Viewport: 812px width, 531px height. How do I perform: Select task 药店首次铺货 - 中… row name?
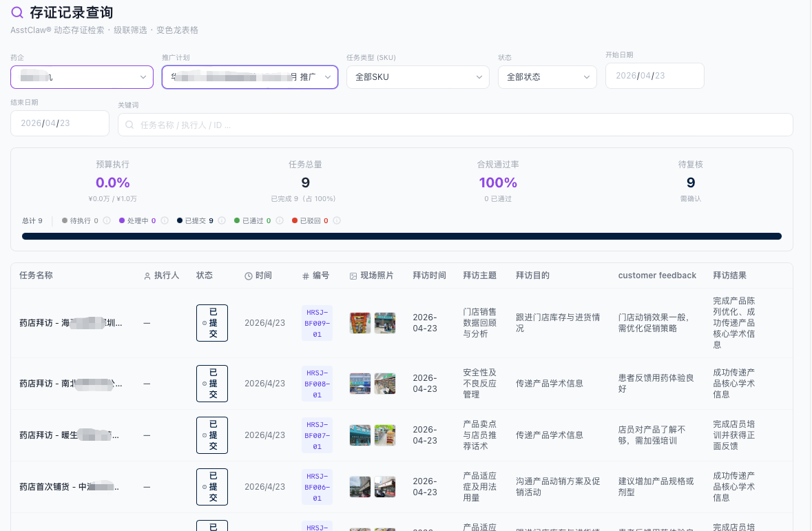click(70, 487)
